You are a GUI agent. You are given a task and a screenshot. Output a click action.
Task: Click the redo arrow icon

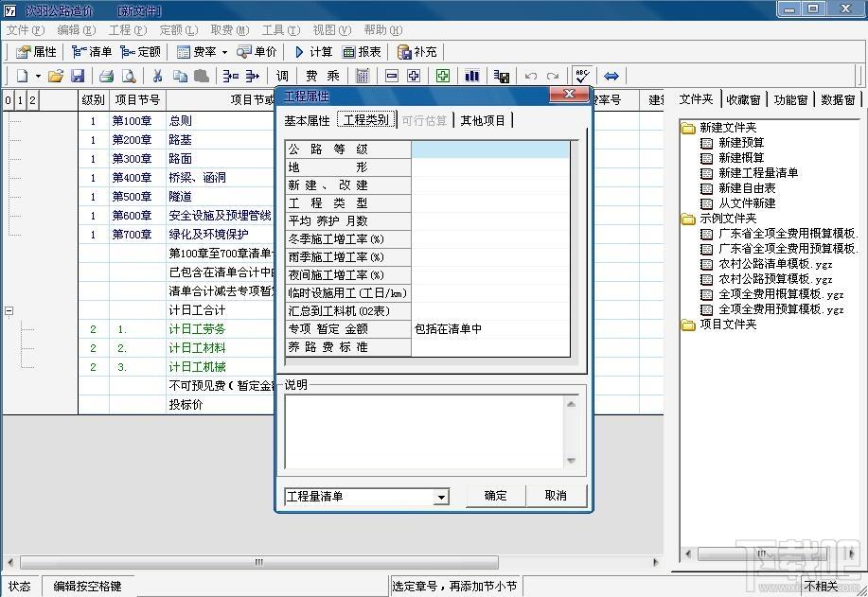553,76
